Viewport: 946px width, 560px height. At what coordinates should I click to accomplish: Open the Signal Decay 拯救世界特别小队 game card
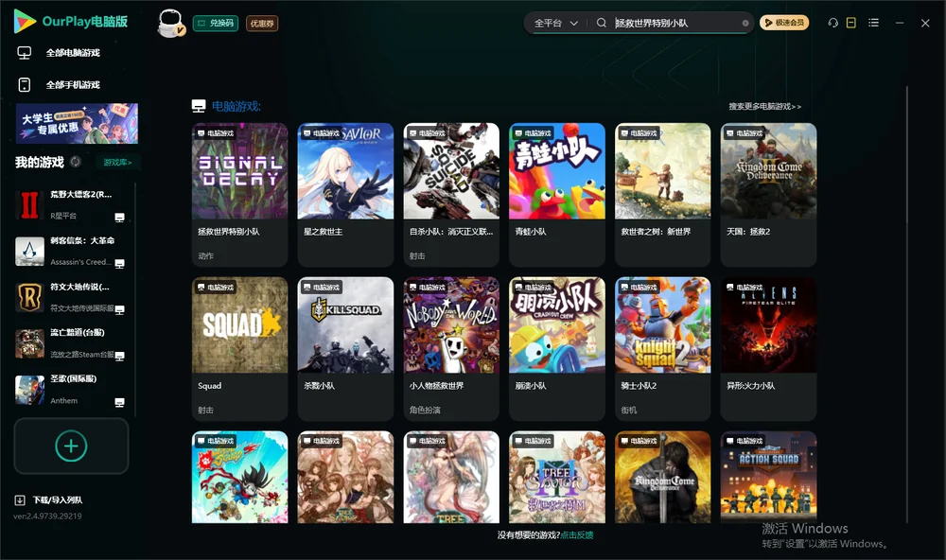pos(239,194)
